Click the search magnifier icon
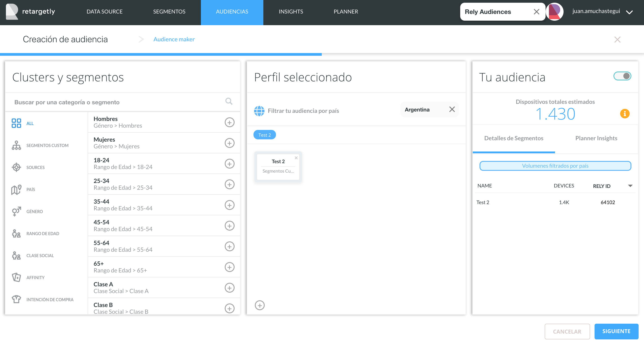 (229, 101)
